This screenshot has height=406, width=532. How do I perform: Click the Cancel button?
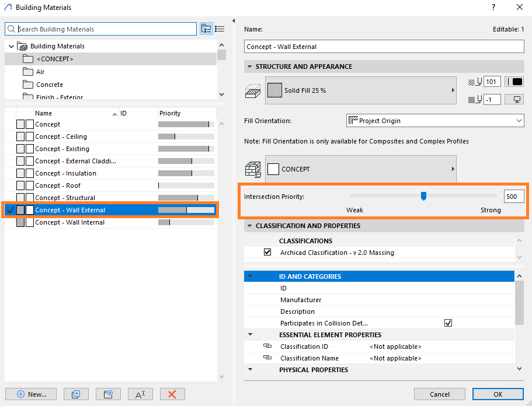pyautogui.click(x=439, y=394)
